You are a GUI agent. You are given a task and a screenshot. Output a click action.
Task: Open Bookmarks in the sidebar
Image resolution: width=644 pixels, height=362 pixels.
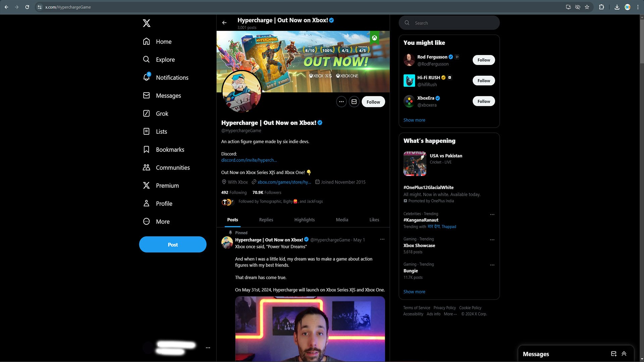tap(164, 149)
